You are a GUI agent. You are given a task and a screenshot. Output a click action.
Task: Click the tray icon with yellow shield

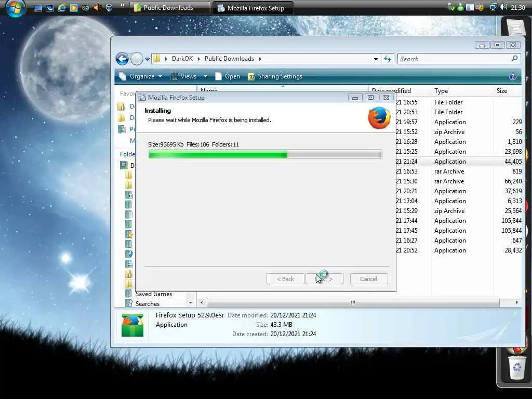tap(480, 7)
